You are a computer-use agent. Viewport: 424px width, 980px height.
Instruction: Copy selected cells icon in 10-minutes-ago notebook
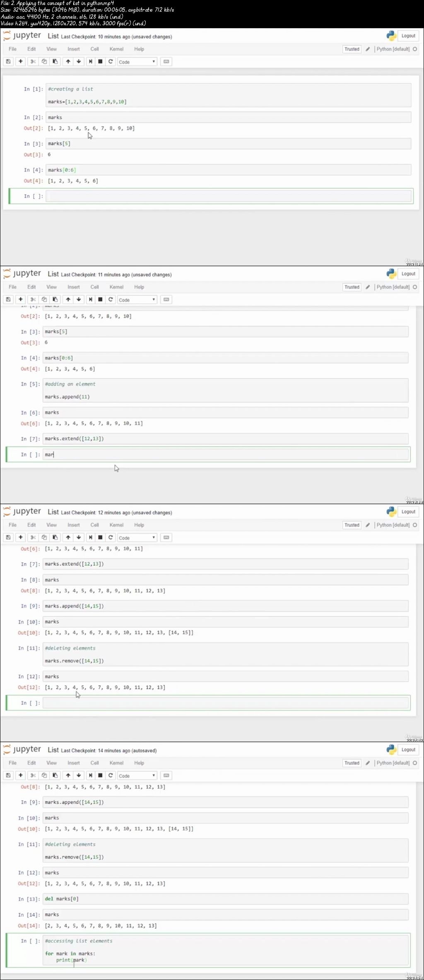pos(44,62)
